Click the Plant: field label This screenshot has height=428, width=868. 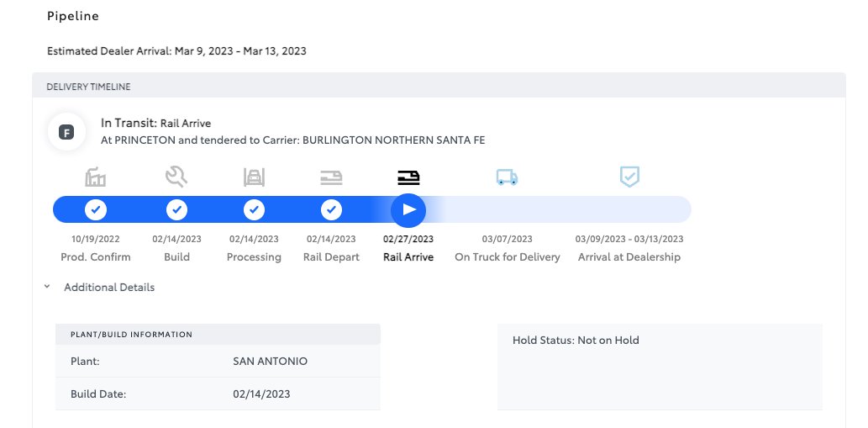[x=85, y=362]
